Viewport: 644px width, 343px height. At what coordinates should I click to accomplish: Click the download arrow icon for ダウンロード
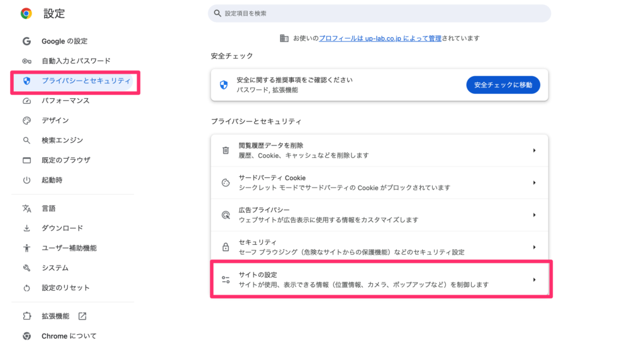pos(26,228)
